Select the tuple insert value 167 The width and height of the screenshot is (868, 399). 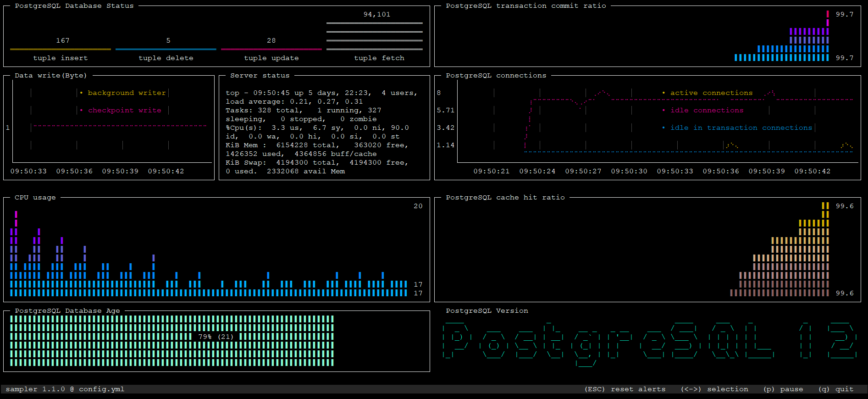[x=63, y=40]
